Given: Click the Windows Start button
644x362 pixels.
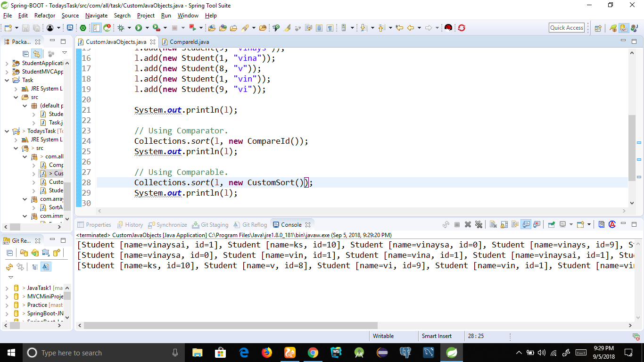Looking at the screenshot, I should click(11, 353).
